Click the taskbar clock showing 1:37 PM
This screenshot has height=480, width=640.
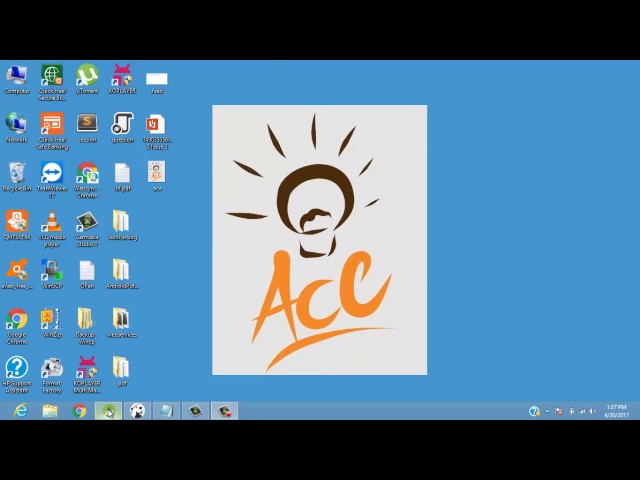[x=616, y=411]
